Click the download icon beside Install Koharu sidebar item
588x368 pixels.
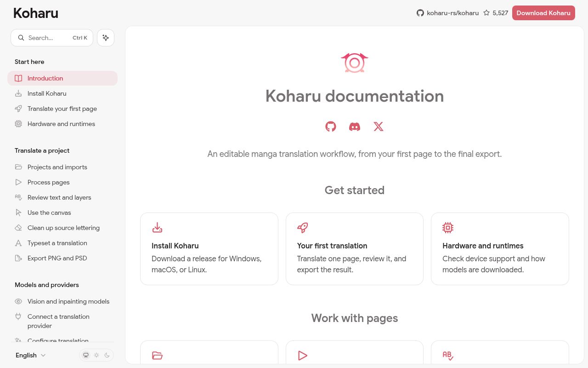pyautogui.click(x=18, y=93)
